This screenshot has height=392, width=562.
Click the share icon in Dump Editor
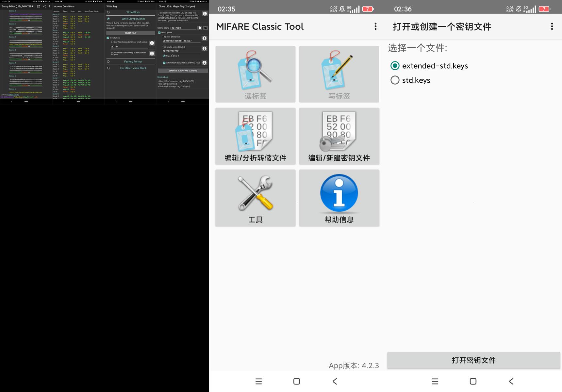click(44, 6)
